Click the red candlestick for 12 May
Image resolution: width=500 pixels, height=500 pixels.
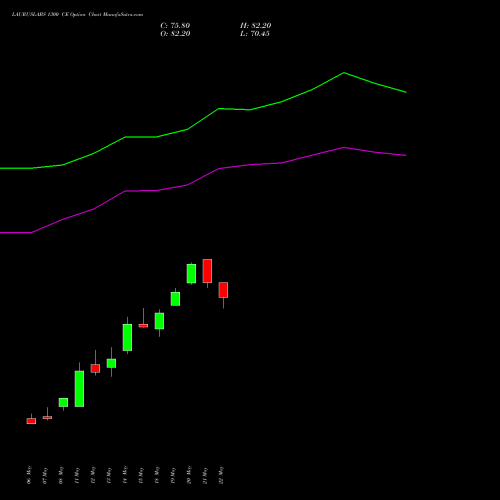95,368
